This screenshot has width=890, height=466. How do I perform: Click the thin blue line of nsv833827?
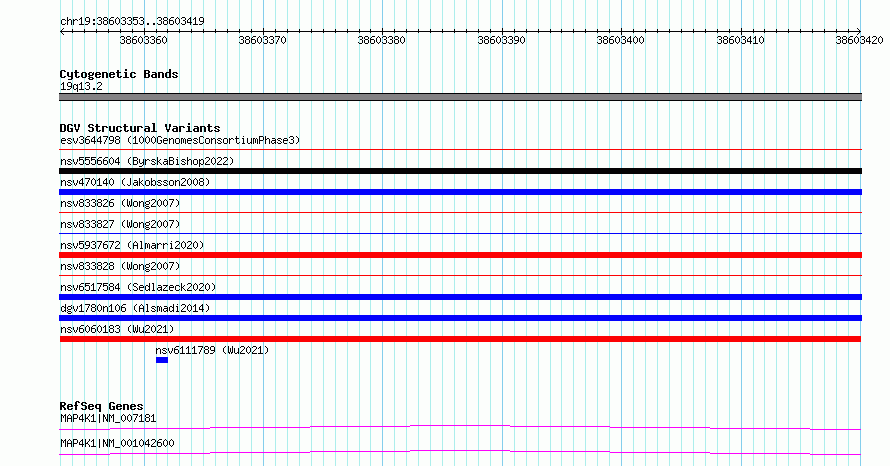pos(460,234)
